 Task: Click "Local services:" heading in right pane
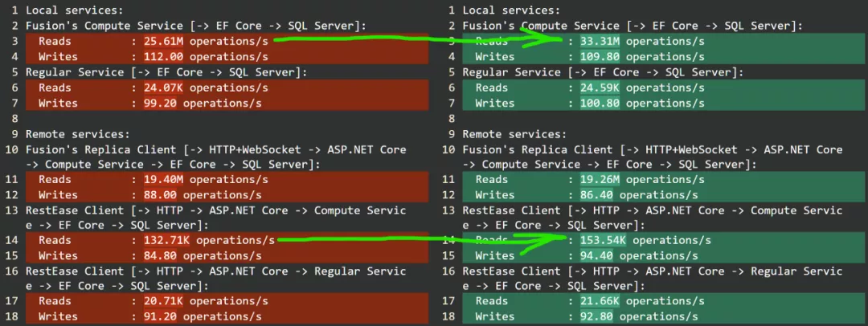pos(511,10)
